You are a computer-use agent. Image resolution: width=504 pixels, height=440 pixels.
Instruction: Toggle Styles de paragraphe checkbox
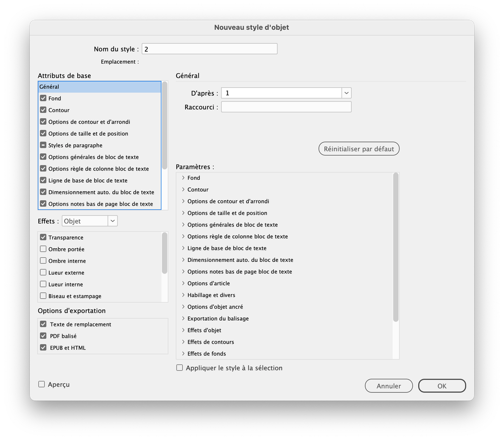(x=43, y=145)
